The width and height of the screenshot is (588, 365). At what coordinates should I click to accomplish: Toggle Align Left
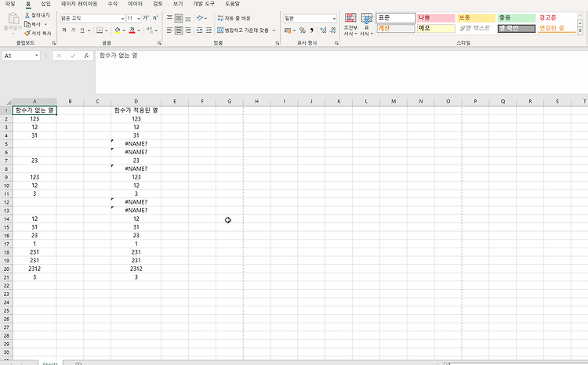(x=169, y=31)
